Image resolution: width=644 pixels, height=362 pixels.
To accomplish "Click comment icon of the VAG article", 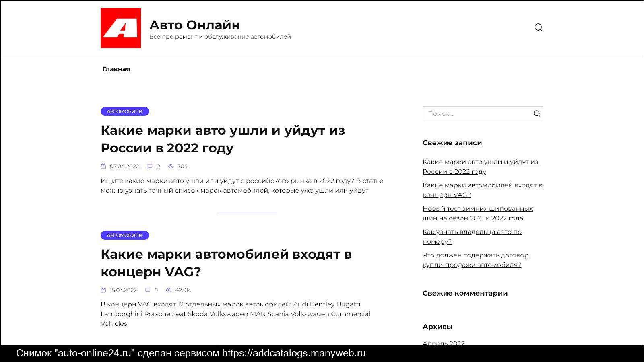I will [x=148, y=290].
